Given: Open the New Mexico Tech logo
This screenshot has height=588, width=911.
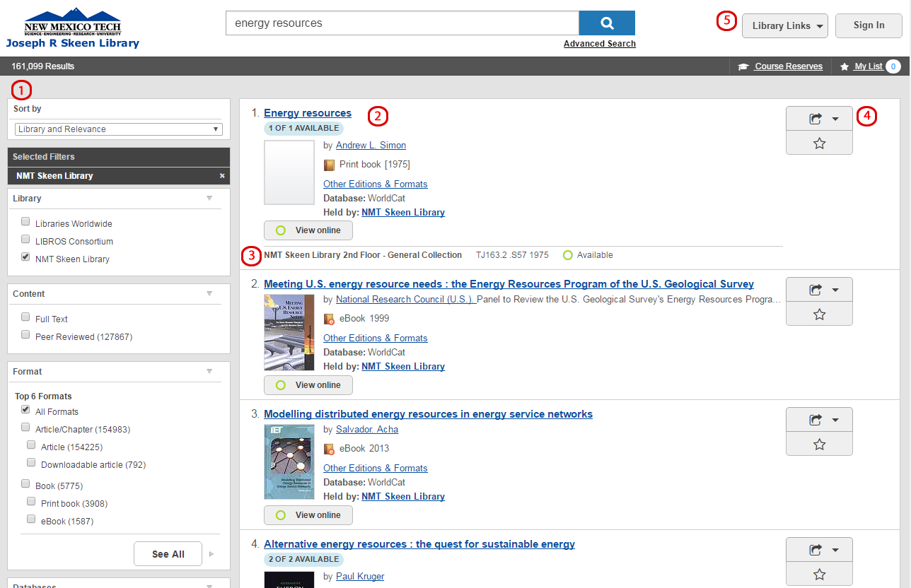Looking at the screenshot, I should click(x=72, y=23).
